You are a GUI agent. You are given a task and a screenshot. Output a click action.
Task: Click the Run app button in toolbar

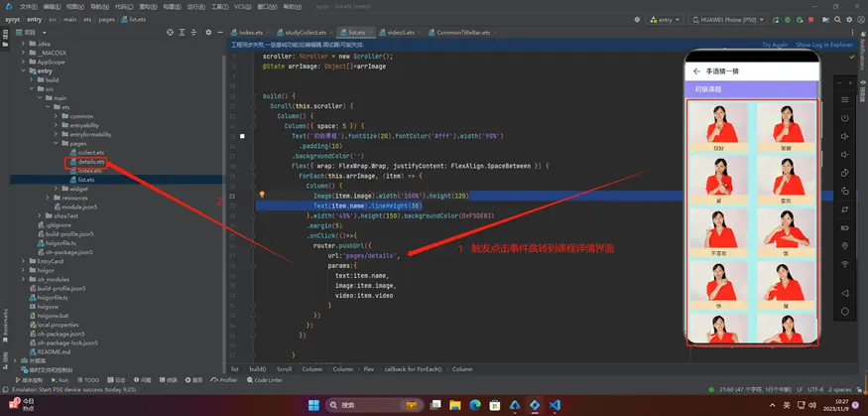coord(776,20)
